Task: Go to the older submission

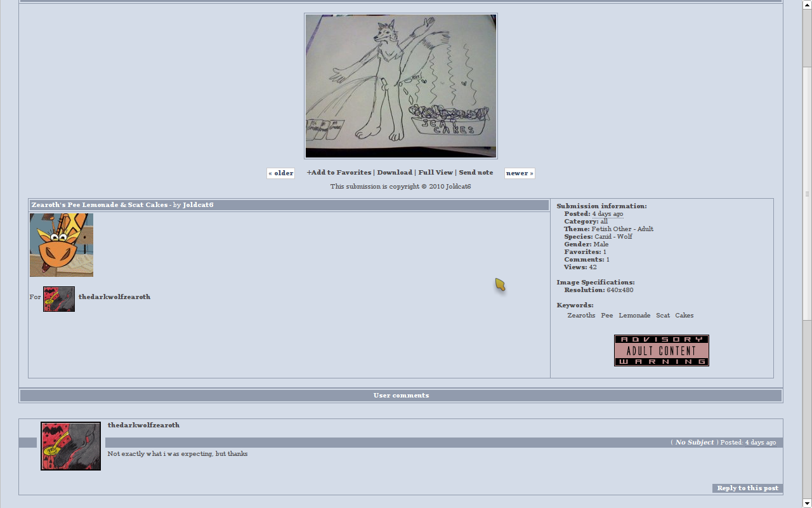Action: point(280,173)
